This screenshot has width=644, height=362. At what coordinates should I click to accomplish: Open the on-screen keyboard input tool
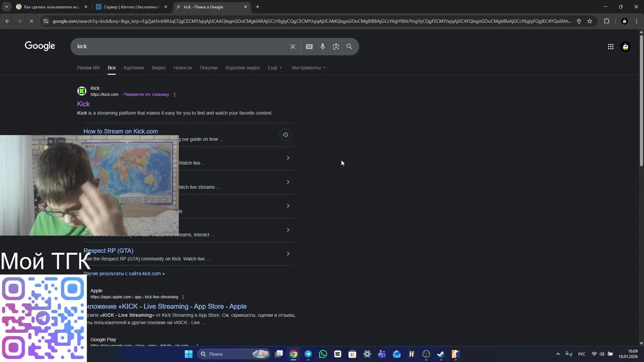click(x=309, y=46)
